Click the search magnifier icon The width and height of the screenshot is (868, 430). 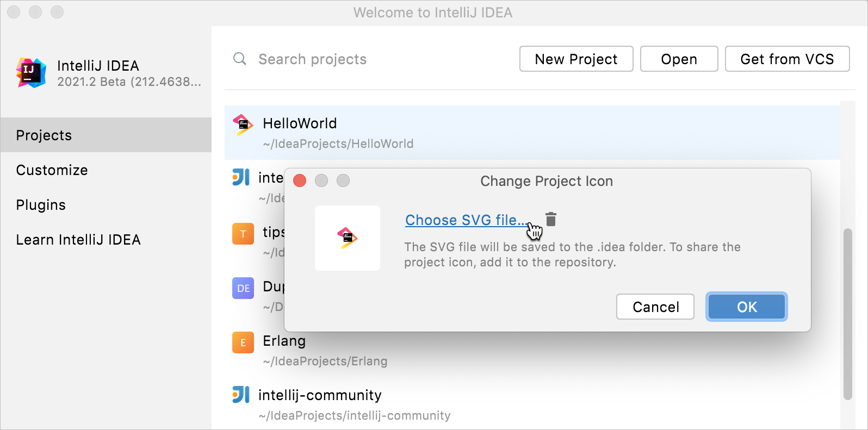point(240,59)
